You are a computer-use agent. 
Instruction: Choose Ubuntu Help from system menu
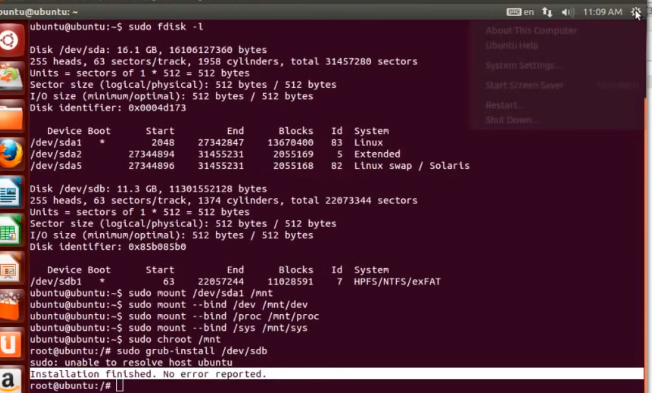point(511,45)
